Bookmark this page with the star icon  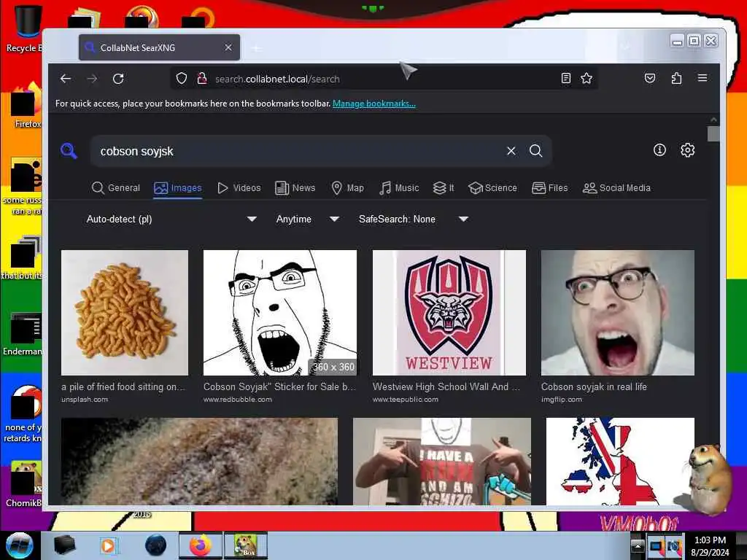pyautogui.click(x=587, y=79)
